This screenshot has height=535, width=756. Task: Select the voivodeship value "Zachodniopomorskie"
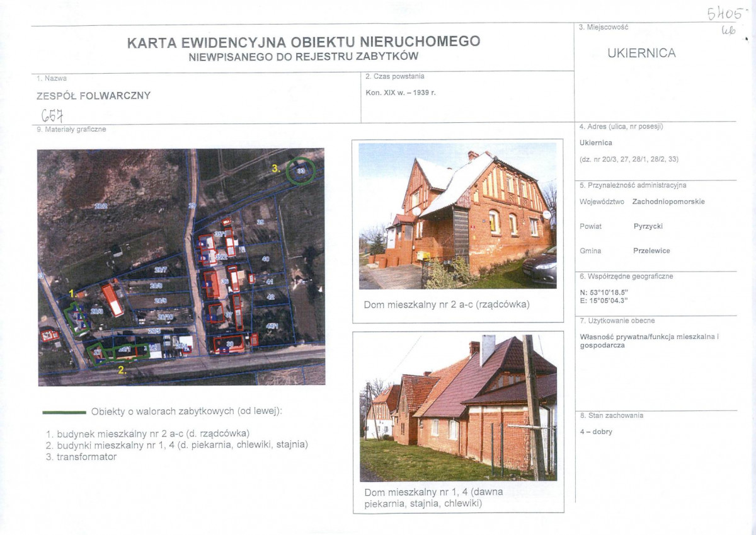click(668, 202)
